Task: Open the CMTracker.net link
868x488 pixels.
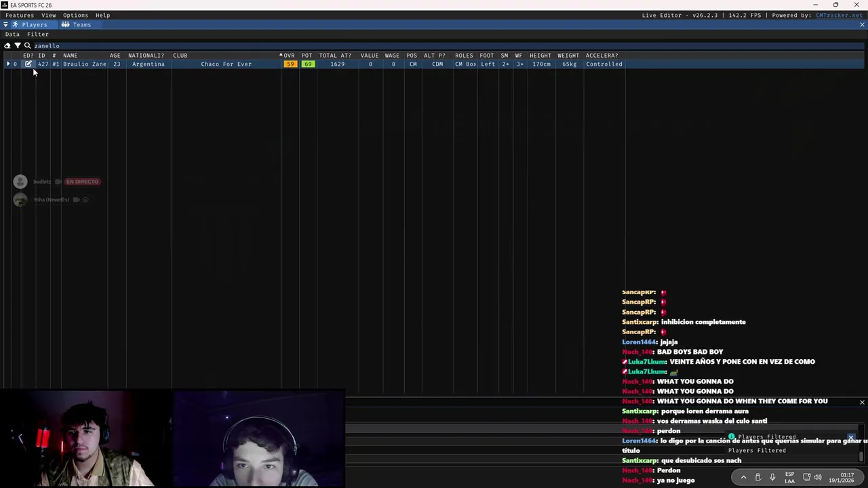Action: [x=839, y=15]
